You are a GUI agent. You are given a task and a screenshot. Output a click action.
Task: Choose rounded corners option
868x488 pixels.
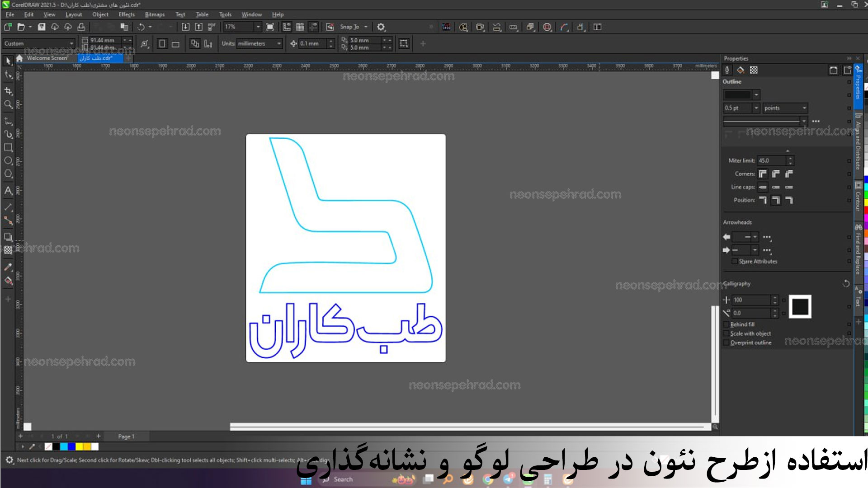point(776,174)
